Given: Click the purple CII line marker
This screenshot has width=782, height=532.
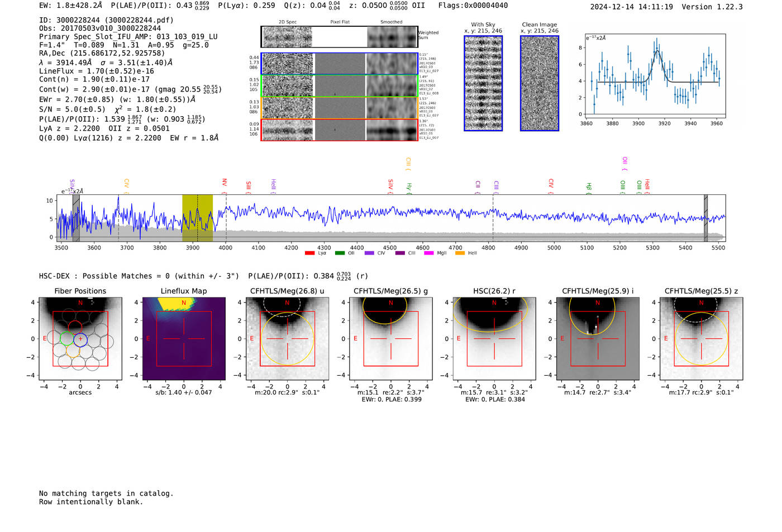Looking at the screenshot, I should point(478,187).
